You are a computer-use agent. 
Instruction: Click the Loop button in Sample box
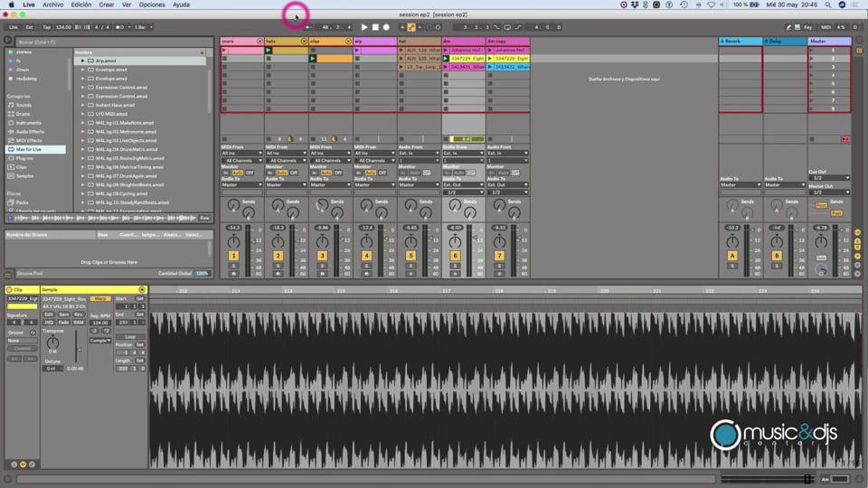coord(130,336)
